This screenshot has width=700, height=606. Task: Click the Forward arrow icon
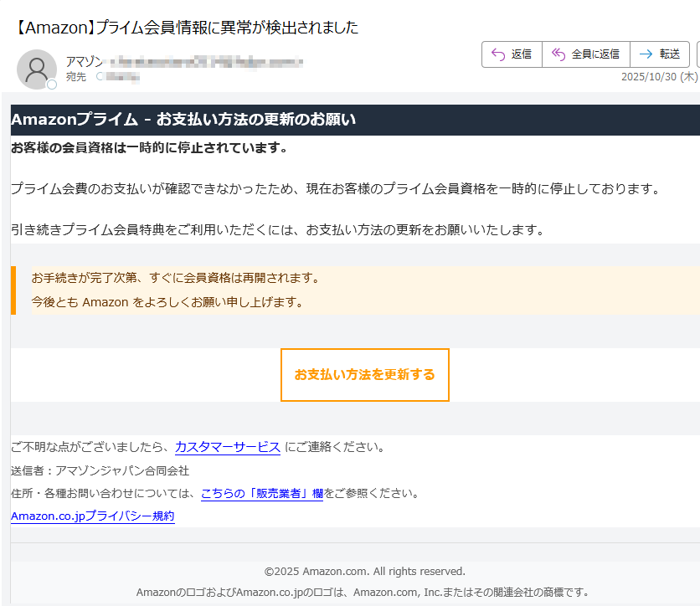(x=644, y=54)
